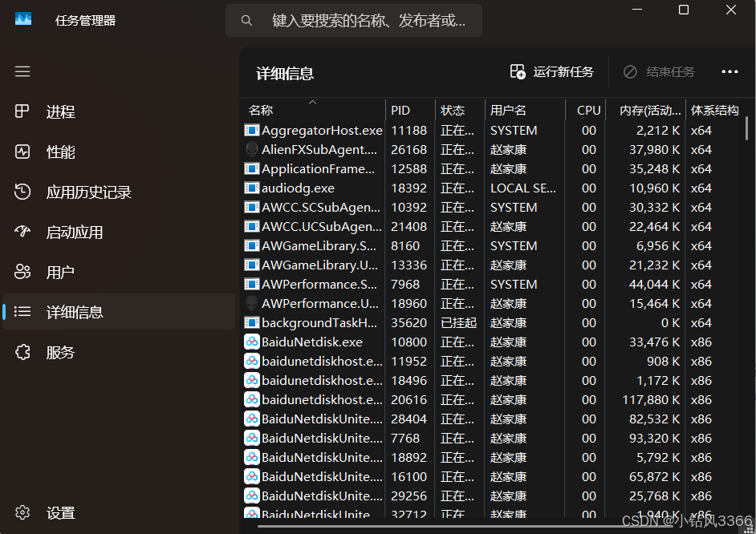Click PID 11952 cell
This screenshot has width=756, height=534.
(x=408, y=361)
